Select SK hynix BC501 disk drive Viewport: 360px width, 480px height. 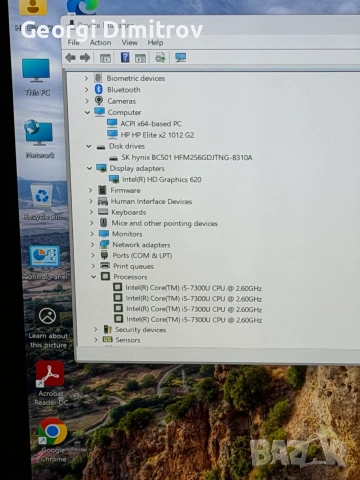click(x=187, y=157)
